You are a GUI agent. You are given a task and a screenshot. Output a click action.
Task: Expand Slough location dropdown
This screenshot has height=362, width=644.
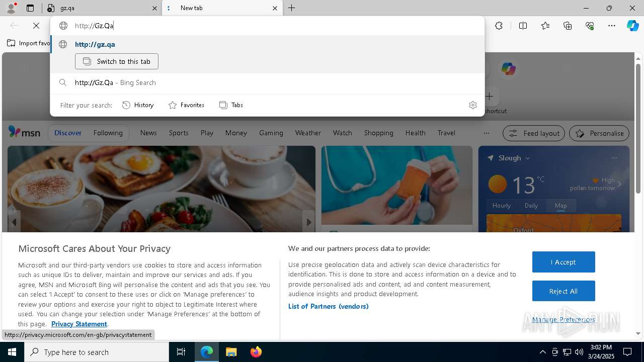point(527,158)
